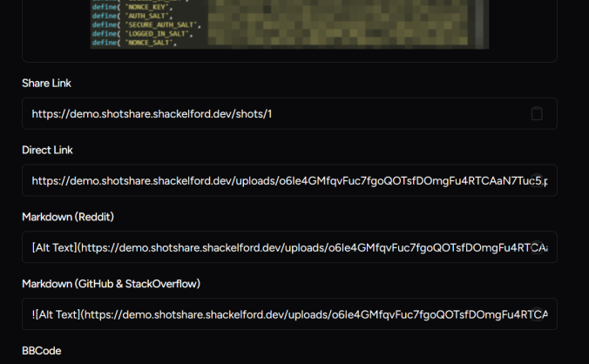
Task: Select the Markdown (Reddit) input box
Action: [261, 247]
